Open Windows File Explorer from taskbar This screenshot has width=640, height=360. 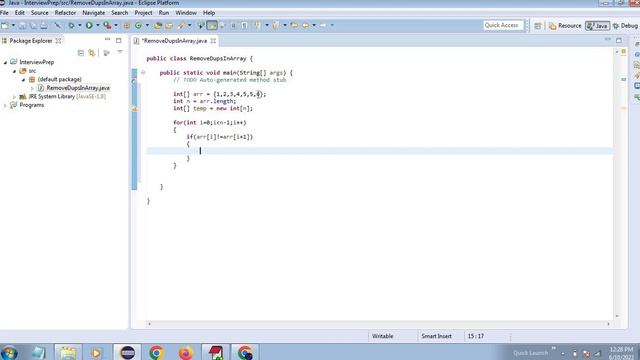pyautogui.click(x=68, y=352)
